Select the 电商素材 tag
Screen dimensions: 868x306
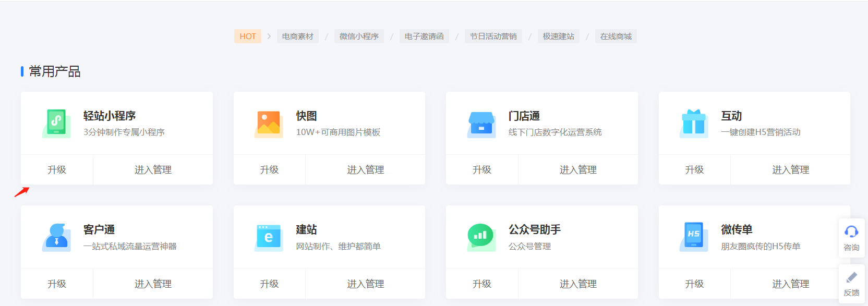point(298,36)
